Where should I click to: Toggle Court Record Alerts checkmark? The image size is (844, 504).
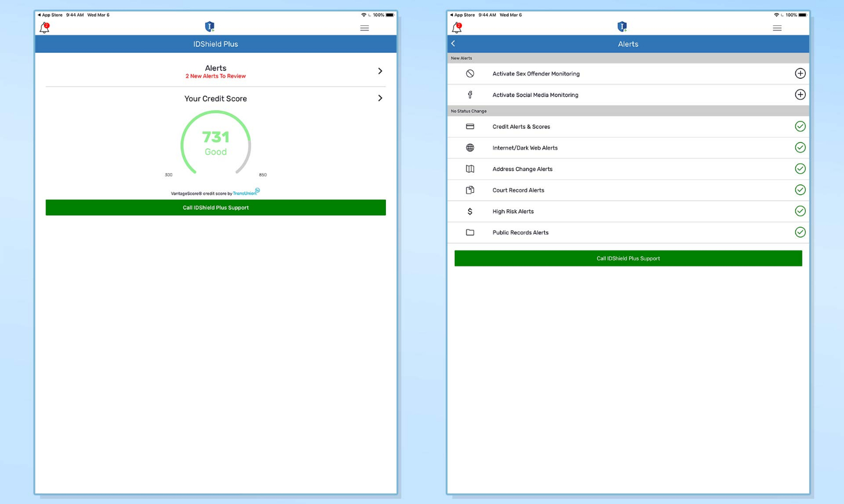pos(800,190)
